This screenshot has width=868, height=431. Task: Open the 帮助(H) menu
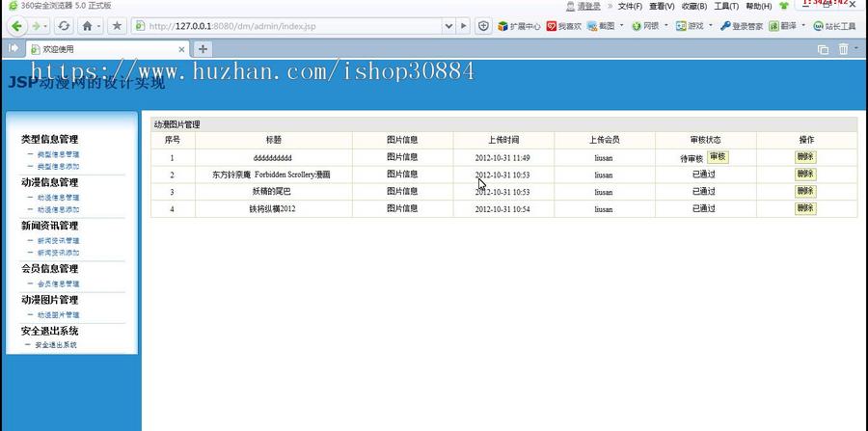[759, 6]
